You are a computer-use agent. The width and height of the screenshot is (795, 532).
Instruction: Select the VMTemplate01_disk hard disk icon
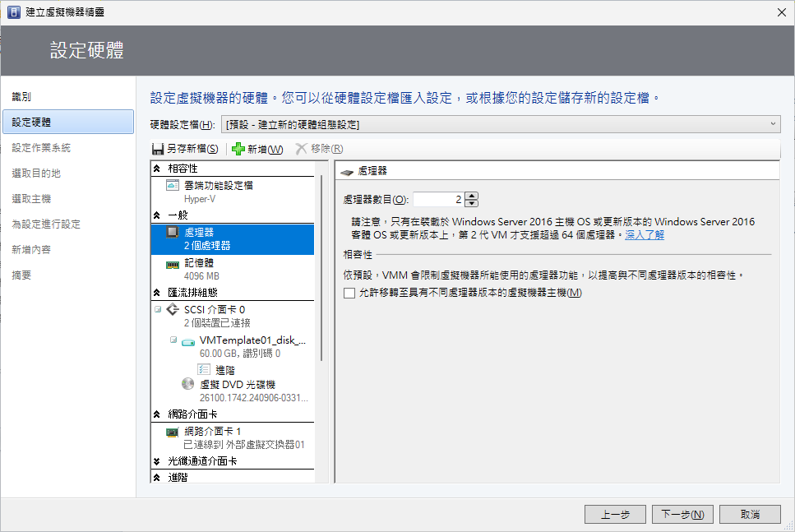coord(188,340)
